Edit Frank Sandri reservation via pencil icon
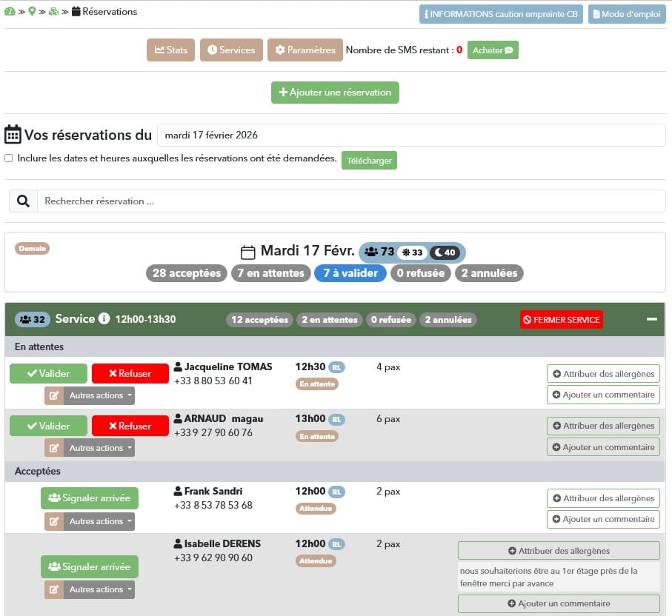This screenshot has height=616, width=672. point(54,521)
